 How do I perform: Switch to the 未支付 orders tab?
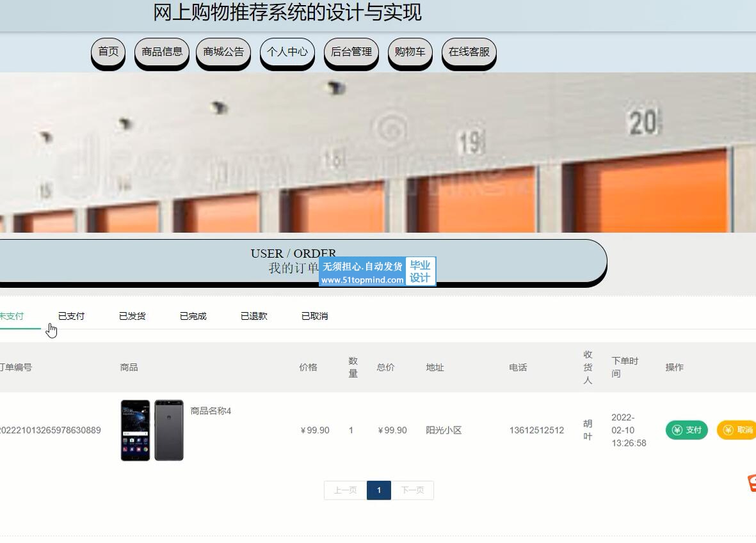tap(12, 316)
